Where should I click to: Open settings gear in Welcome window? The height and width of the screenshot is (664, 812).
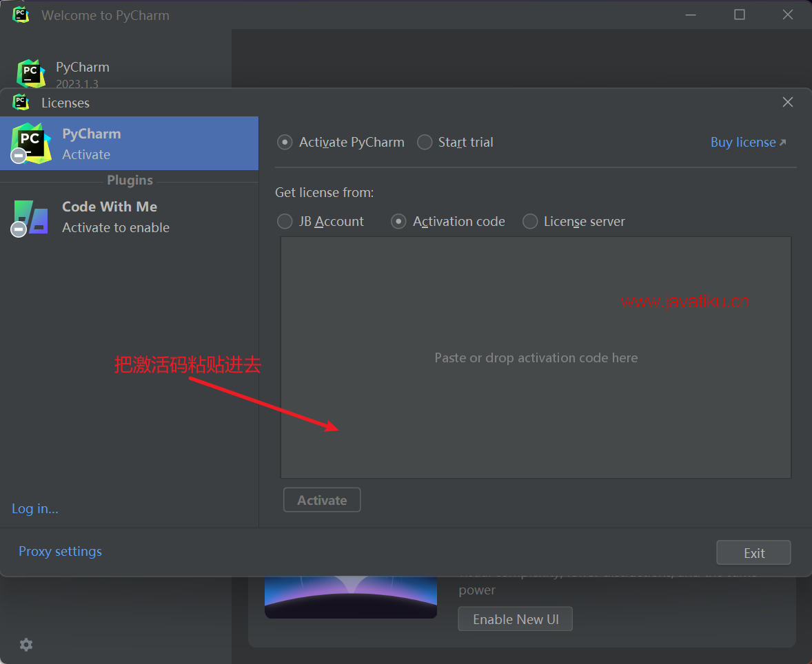26,644
